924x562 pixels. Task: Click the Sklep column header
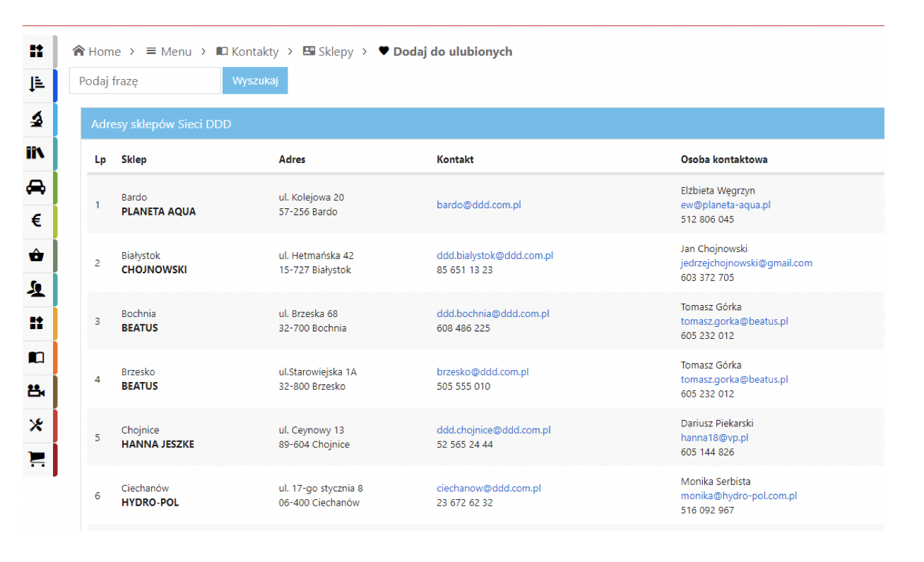tap(134, 160)
